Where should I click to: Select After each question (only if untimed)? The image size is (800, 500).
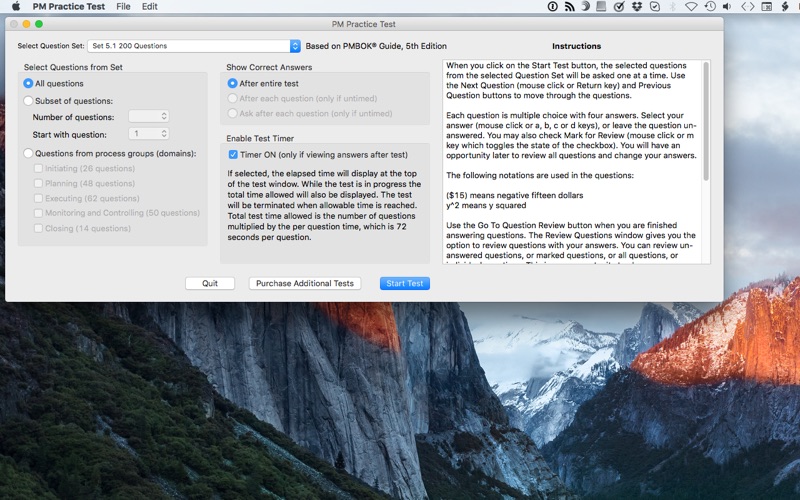click(232, 98)
